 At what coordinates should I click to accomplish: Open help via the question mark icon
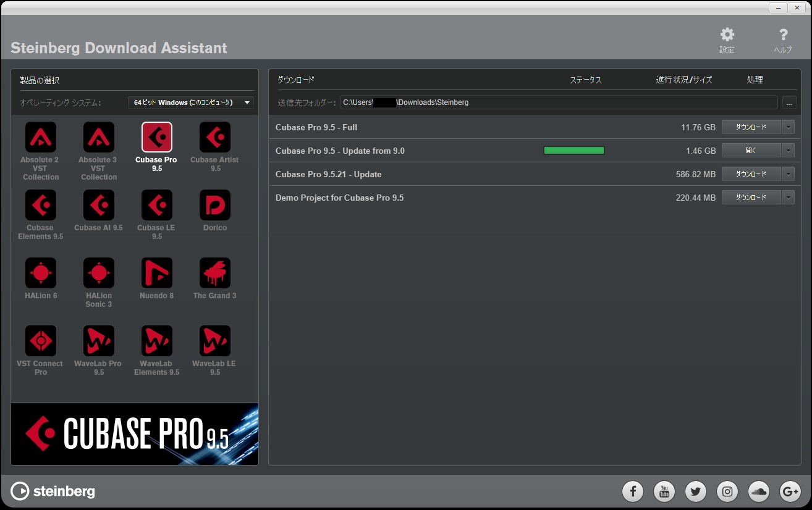(783, 35)
